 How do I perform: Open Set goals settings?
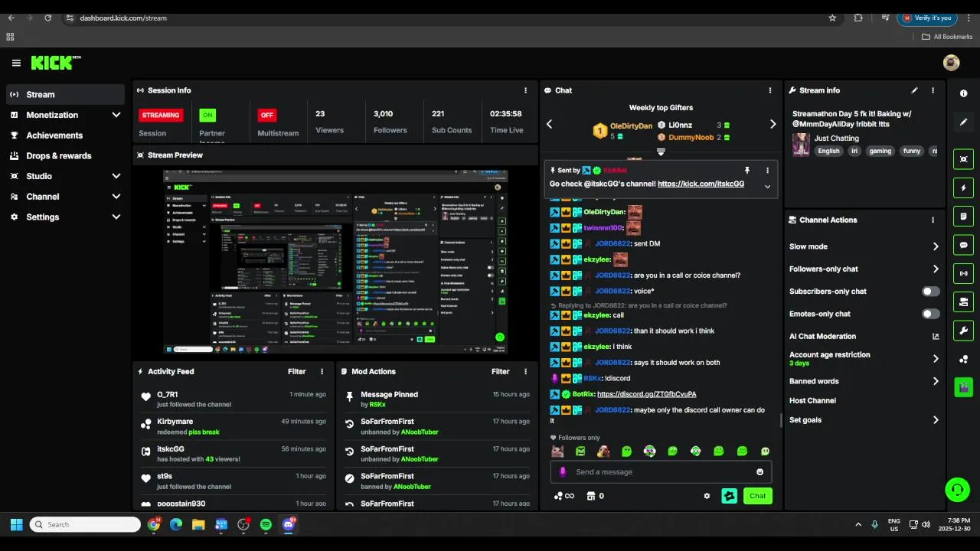click(864, 420)
